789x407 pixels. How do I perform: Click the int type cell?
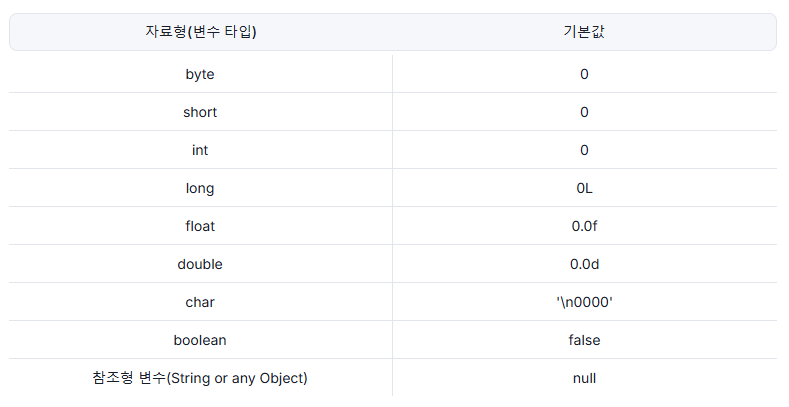200,150
